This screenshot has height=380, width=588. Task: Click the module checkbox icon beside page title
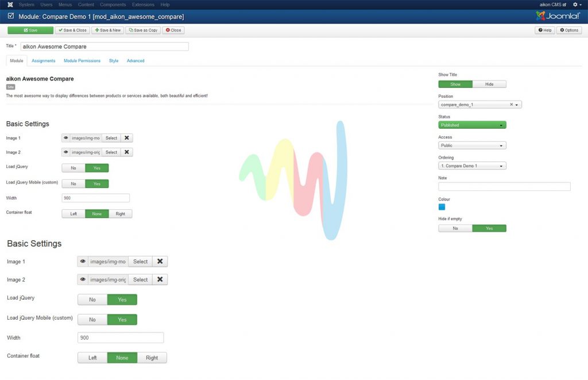click(x=11, y=16)
